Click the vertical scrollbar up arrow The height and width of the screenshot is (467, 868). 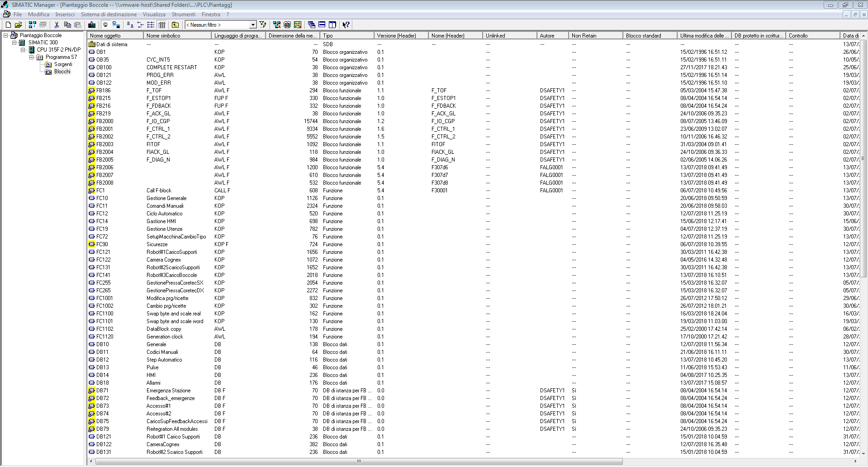[863, 35]
